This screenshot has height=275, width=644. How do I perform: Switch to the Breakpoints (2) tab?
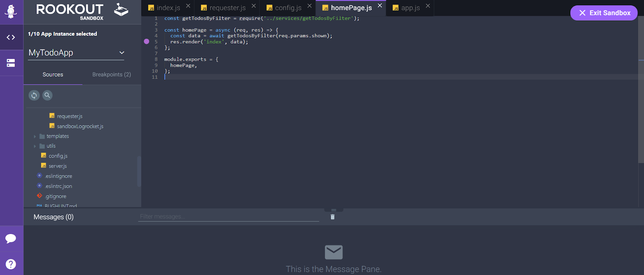point(111,74)
